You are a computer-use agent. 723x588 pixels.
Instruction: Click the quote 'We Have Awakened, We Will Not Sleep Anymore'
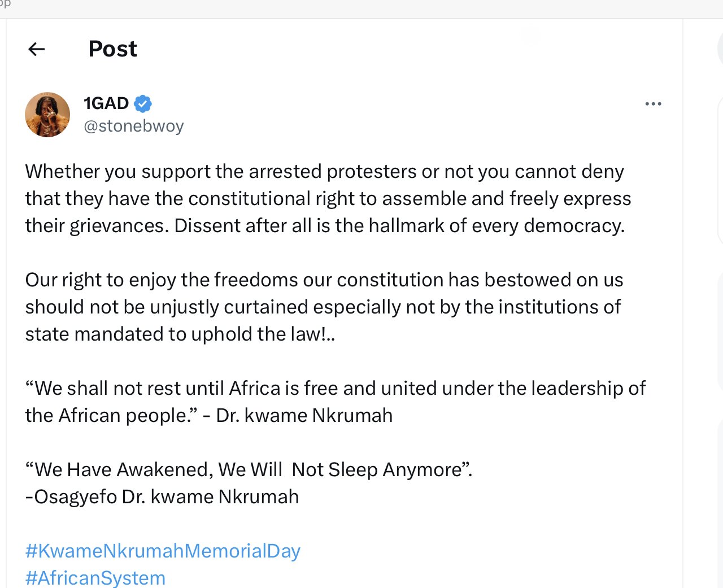pos(249,469)
